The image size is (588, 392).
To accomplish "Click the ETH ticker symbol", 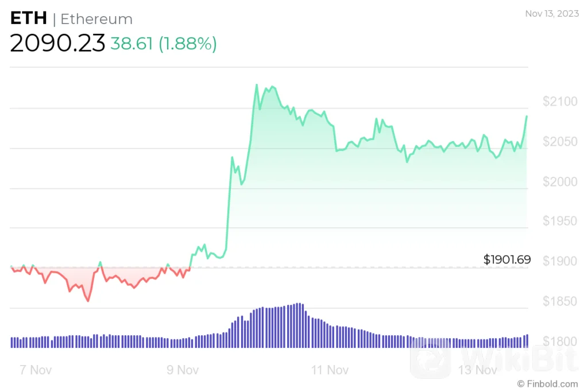I will (28, 18).
